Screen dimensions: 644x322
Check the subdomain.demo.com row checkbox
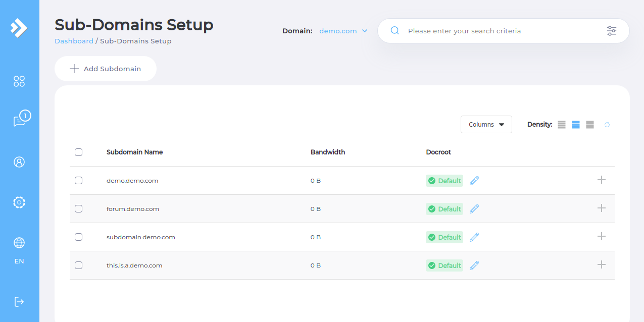(78, 237)
